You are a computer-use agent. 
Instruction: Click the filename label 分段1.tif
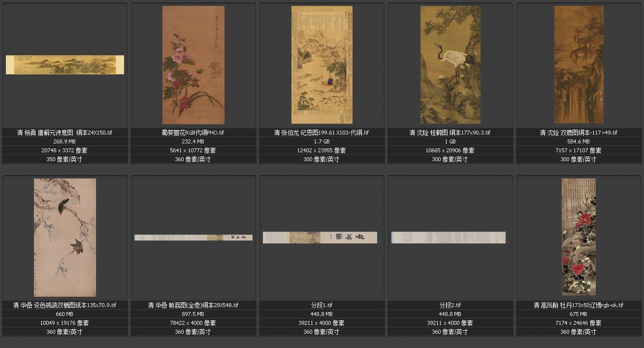click(322, 305)
